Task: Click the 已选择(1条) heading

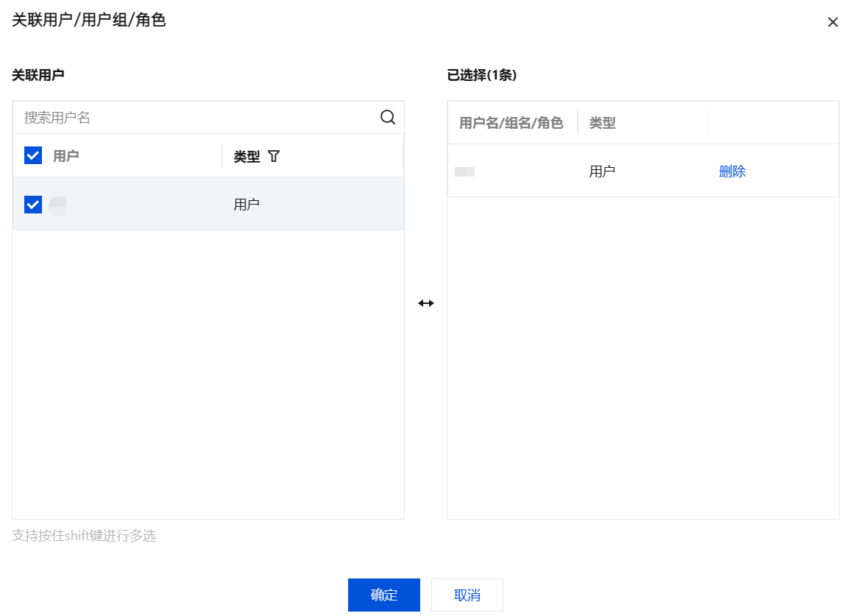Action: (x=481, y=75)
